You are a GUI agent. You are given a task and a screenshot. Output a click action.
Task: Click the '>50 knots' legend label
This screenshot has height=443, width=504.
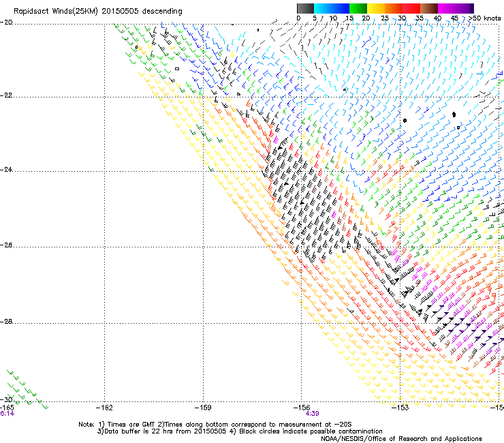(485, 18)
